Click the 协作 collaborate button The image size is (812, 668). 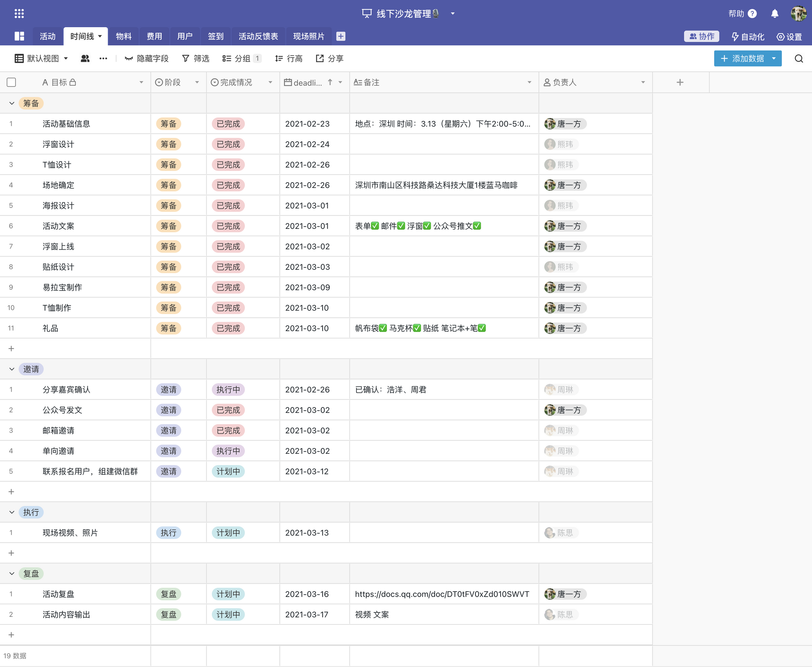coord(702,36)
